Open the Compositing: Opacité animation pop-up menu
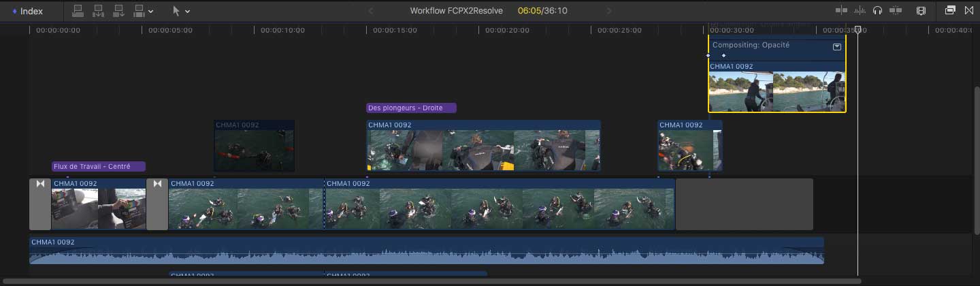Viewport: 980px width, 286px height. (x=837, y=47)
